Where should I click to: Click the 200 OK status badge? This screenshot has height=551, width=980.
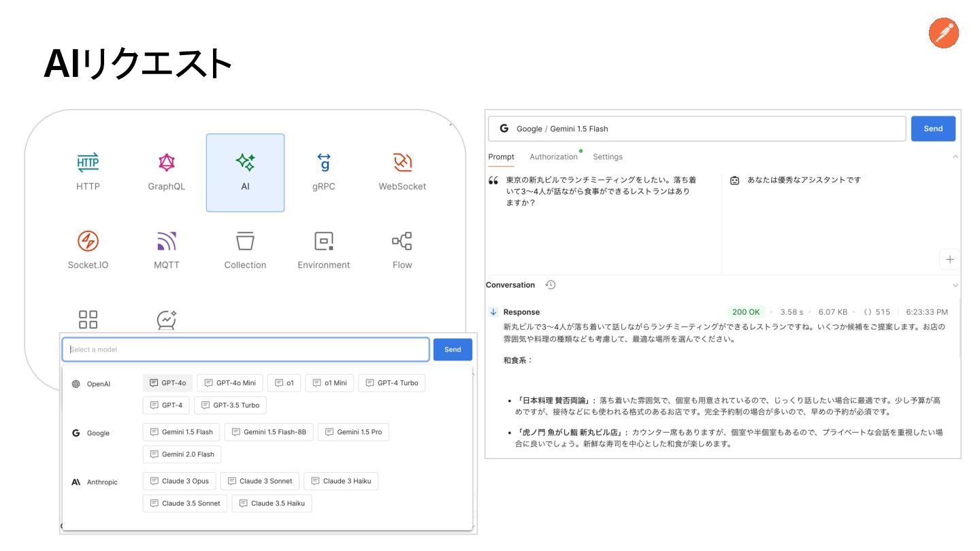click(x=746, y=312)
